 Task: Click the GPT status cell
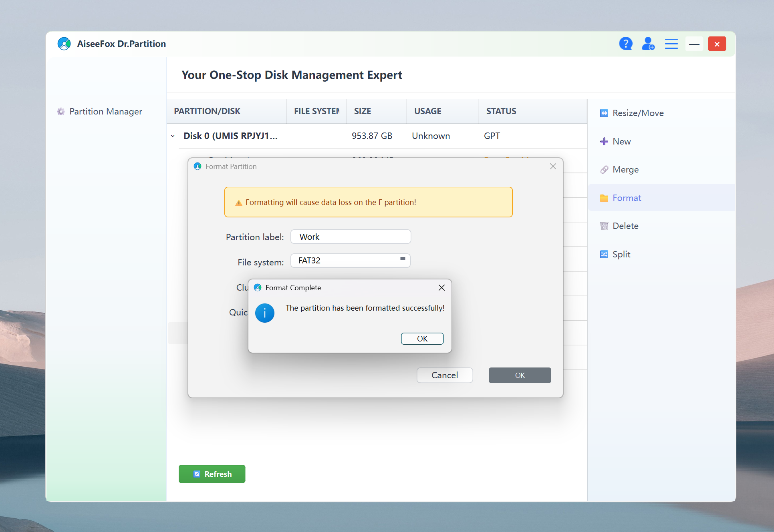click(492, 136)
